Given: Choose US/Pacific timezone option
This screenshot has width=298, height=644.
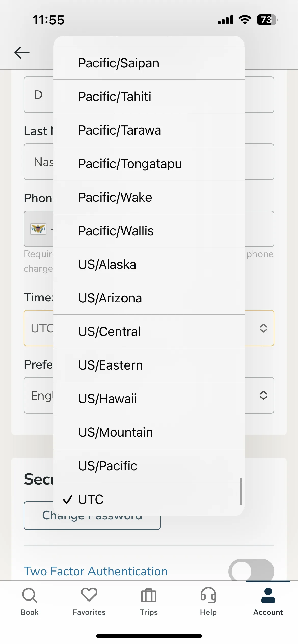Looking at the screenshot, I should coord(149,466).
